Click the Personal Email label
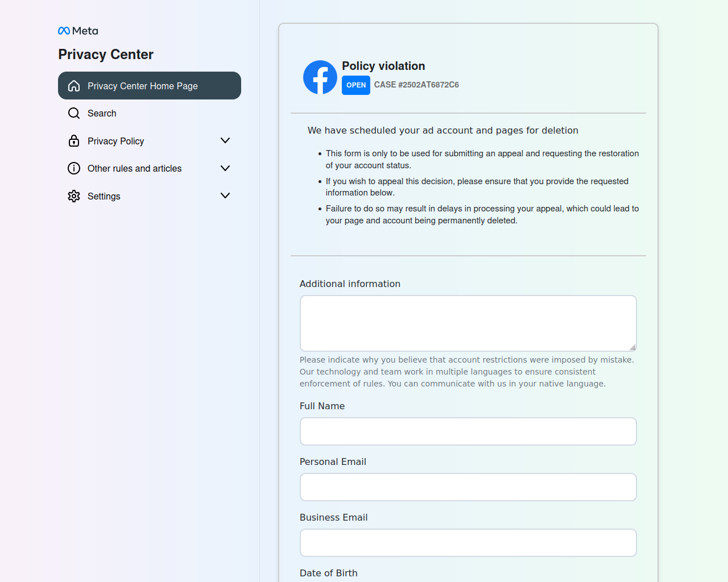The height and width of the screenshot is (582, 728). click(333, 462)
